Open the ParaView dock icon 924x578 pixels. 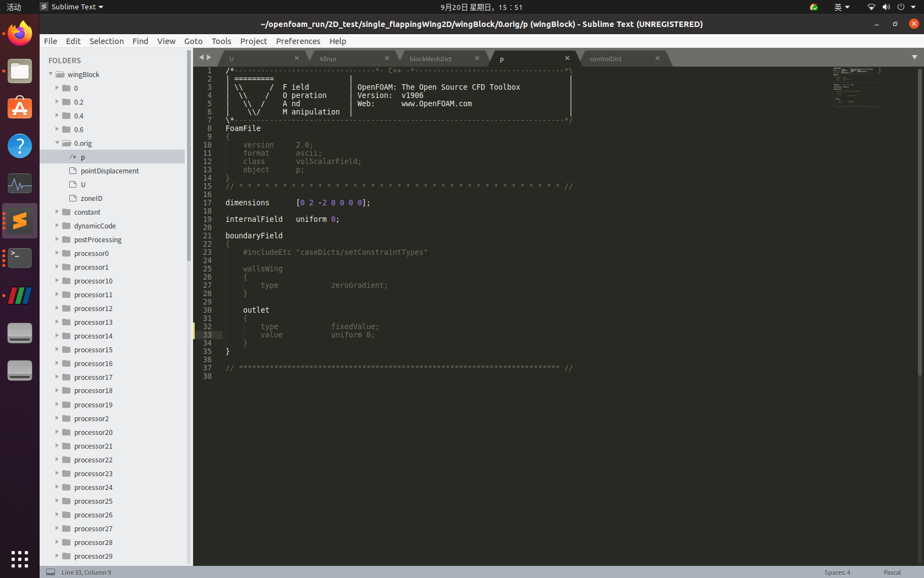20,296
